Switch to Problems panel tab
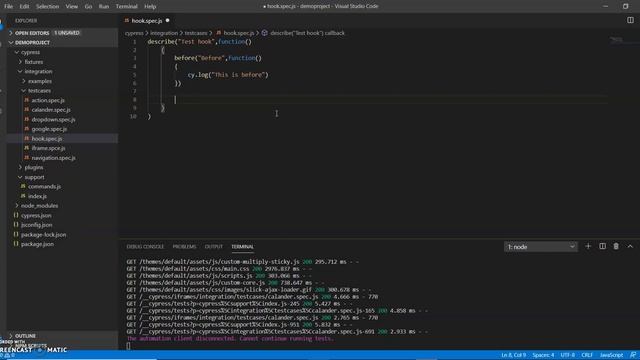This screenshot has height=360, width=640. [x=184, y=247]
